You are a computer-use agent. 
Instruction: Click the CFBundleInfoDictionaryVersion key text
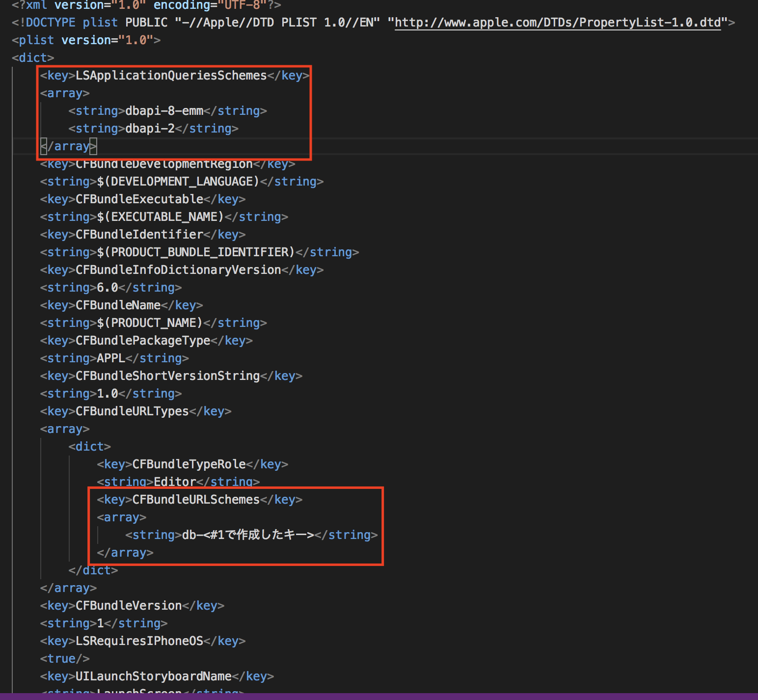[178, 270]
